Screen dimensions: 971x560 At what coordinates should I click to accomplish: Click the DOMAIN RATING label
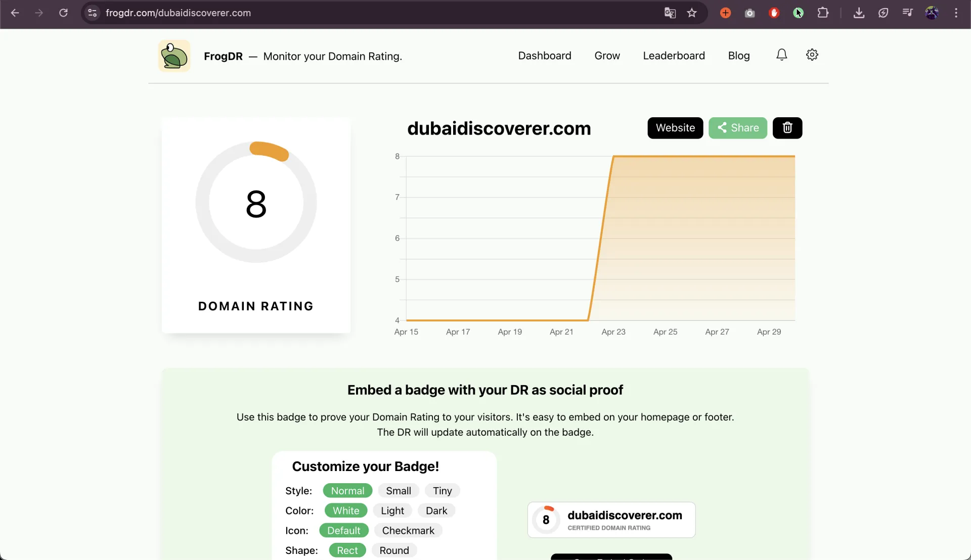[x=256, y=306]
